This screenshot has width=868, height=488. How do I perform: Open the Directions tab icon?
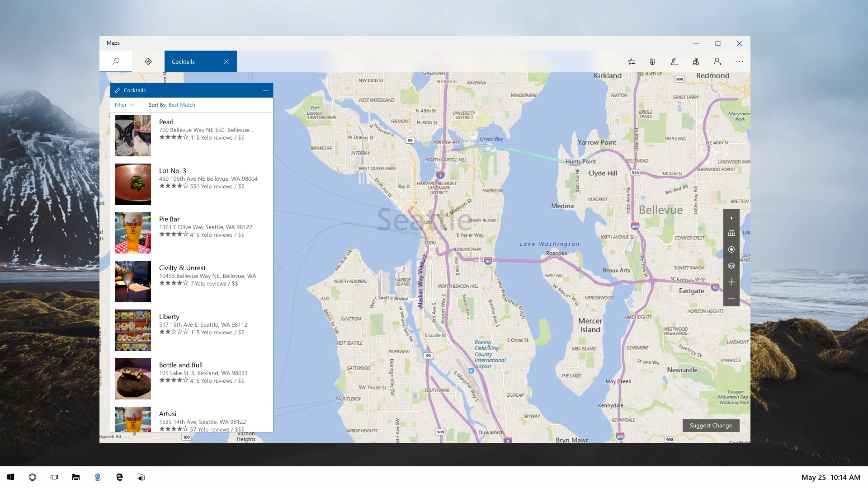click(x=148, y=61)
